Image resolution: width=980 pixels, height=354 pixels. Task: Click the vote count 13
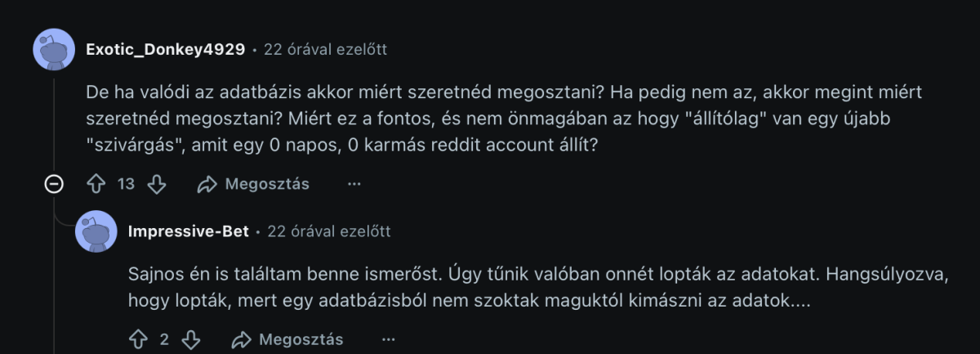point(126,184)
